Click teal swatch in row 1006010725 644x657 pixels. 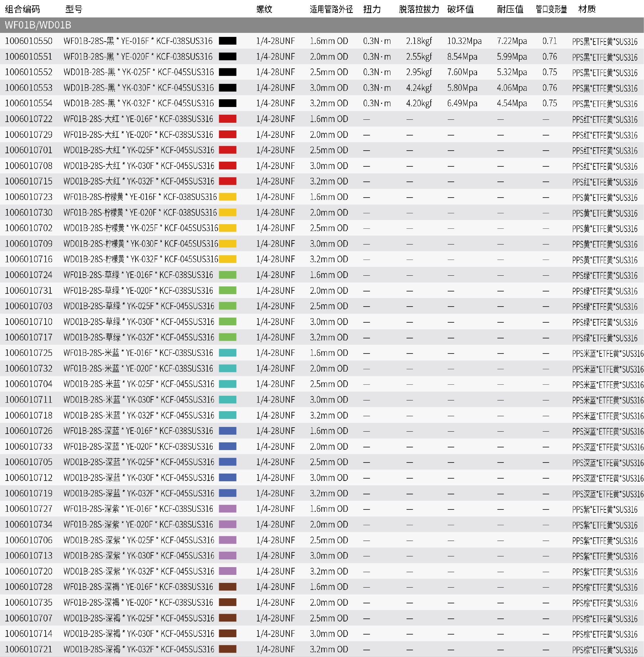coord(227,353)
